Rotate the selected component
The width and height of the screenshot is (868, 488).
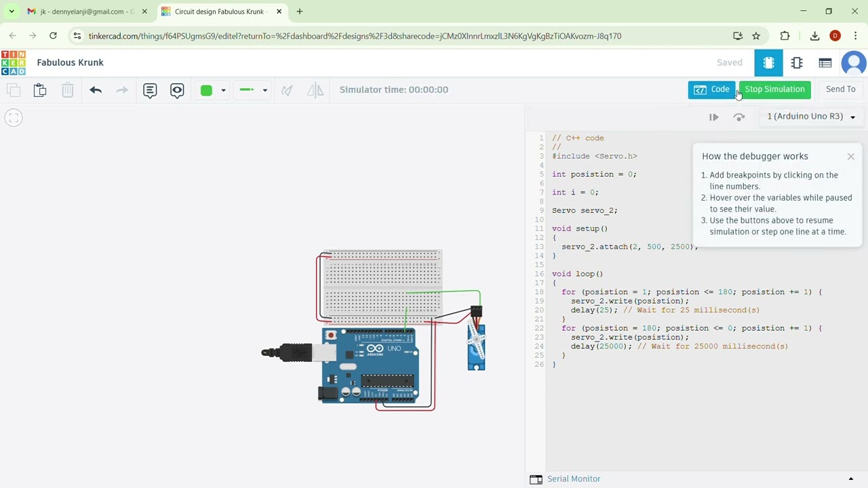(287, 89)
